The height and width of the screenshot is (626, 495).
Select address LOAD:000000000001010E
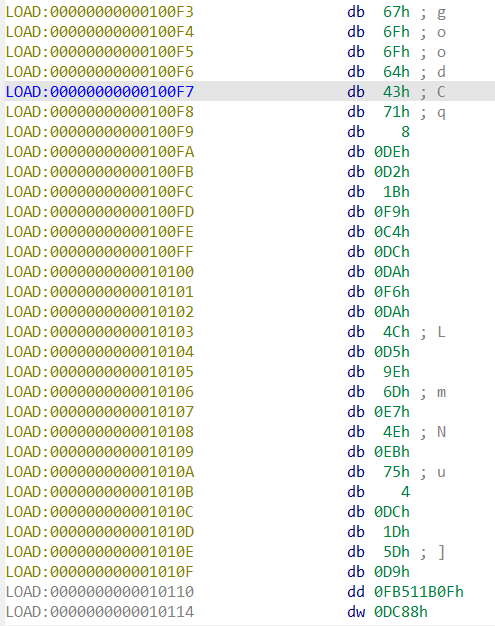tap(100, 552)
